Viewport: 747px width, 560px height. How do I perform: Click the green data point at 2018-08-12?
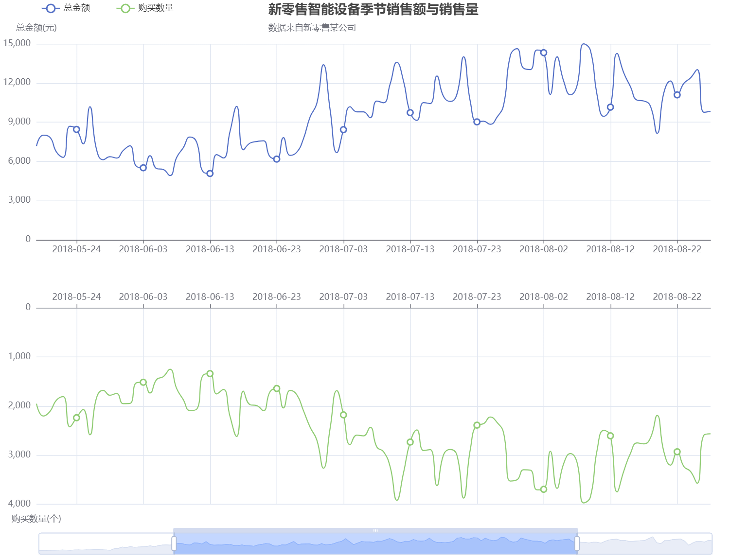tap(610, 436)
